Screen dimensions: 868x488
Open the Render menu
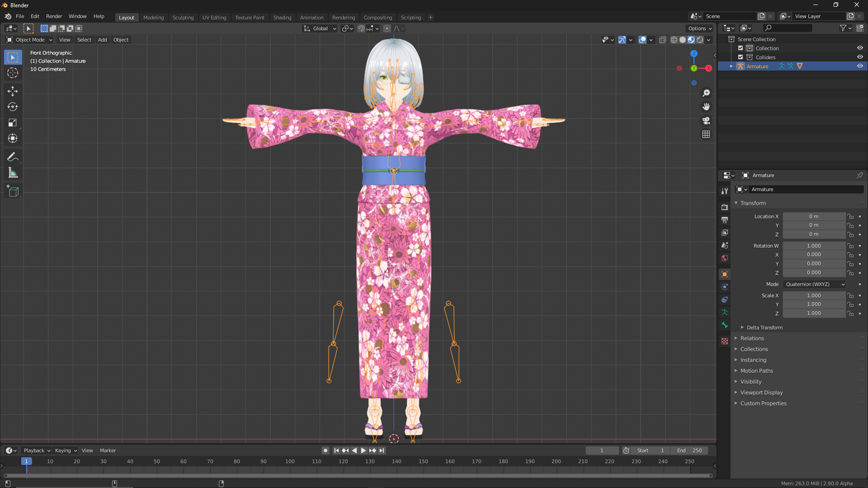pyautogui.click(x=54, y=17)
